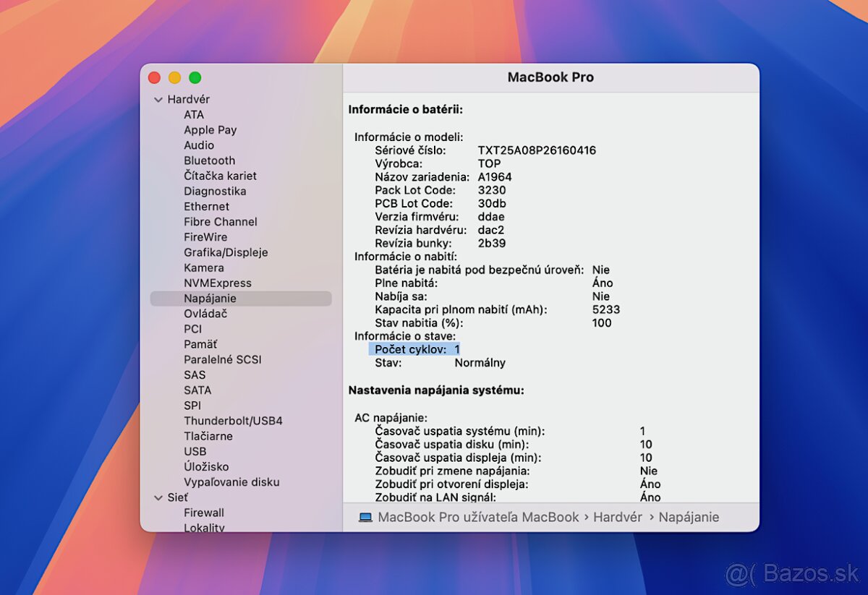
Task: Collapse the Sieť section in the sidebar
Action: point(158,497)
